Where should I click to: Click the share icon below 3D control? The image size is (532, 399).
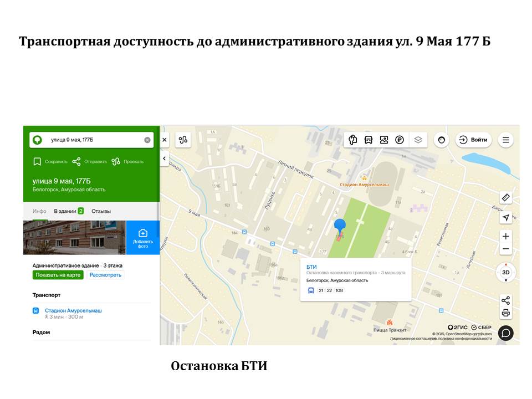pos(505,300)
